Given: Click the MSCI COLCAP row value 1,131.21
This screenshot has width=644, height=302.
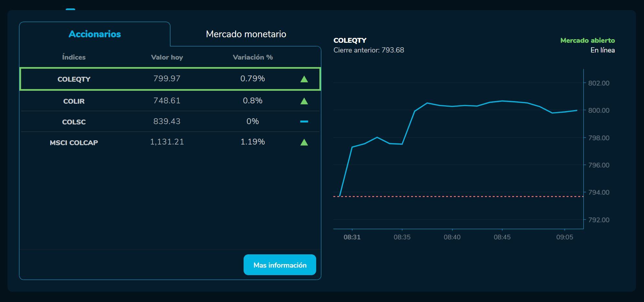Looking at the screenshot, I should point(167,142).
